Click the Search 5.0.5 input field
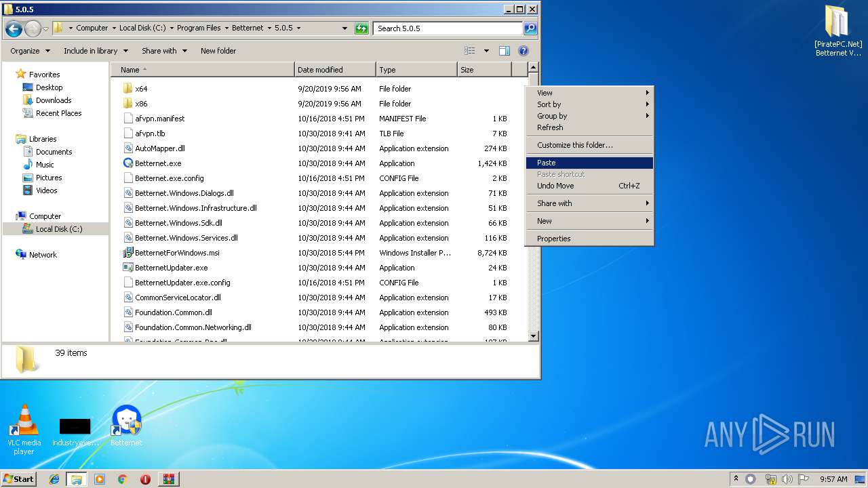 [448, 28]
